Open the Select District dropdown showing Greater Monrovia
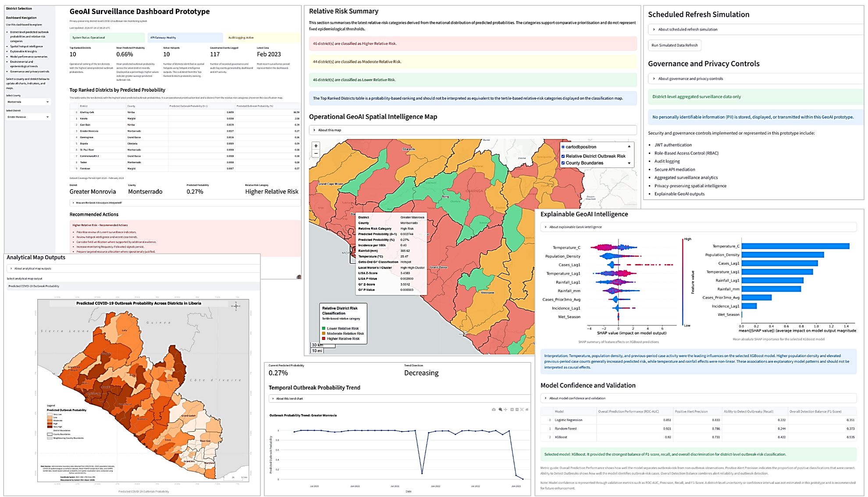868x497 pixels. tap(28, 117)
